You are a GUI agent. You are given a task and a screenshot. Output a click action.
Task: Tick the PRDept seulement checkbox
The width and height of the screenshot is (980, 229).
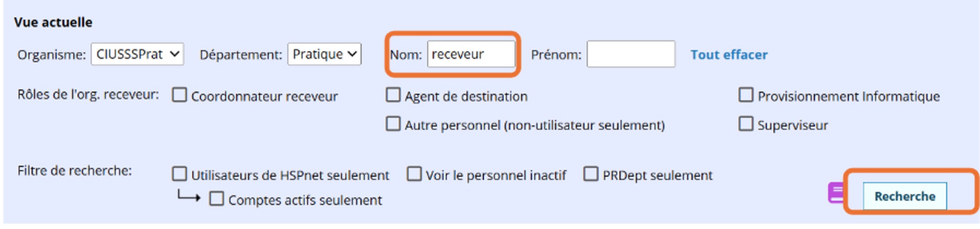pos(591,174)
